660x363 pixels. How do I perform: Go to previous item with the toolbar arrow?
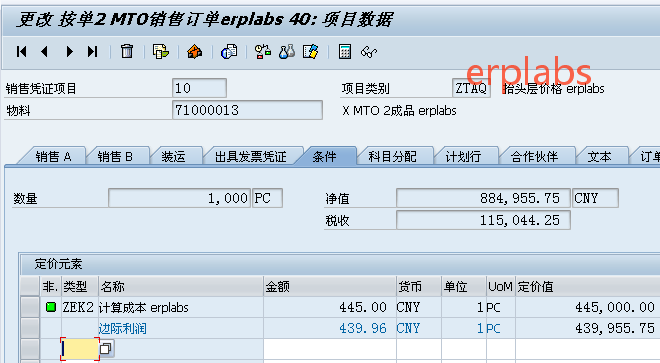(x=44, y=52)
